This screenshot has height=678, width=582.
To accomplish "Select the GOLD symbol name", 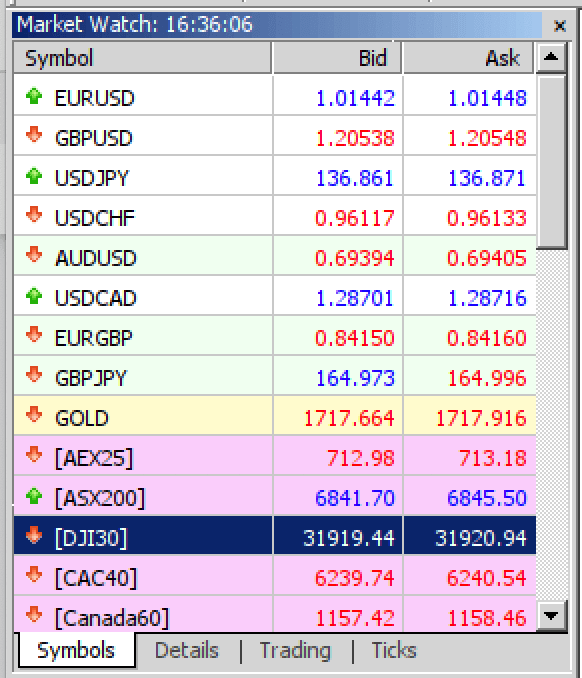I will 82,418.
